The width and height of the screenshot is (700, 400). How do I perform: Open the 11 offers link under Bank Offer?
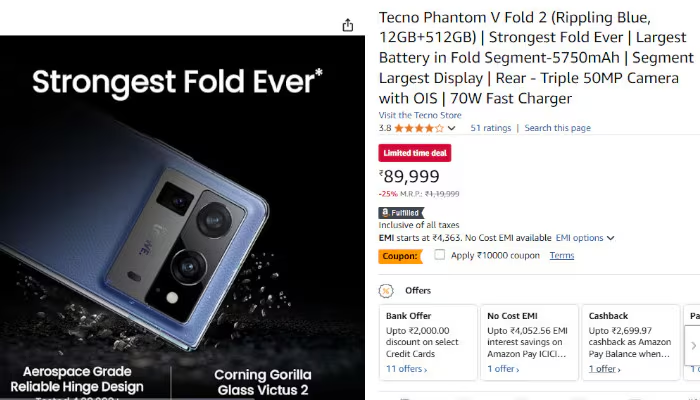[x=406, y=369]
